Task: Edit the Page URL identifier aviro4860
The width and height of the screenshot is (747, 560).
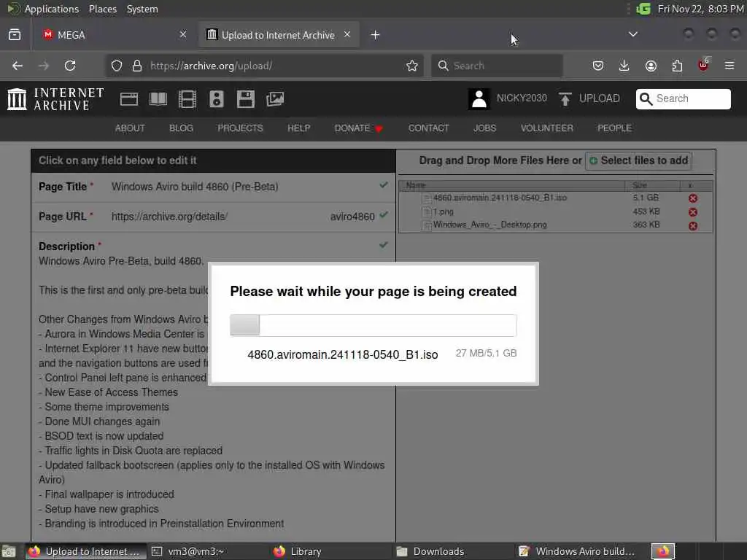Action: 352,217
